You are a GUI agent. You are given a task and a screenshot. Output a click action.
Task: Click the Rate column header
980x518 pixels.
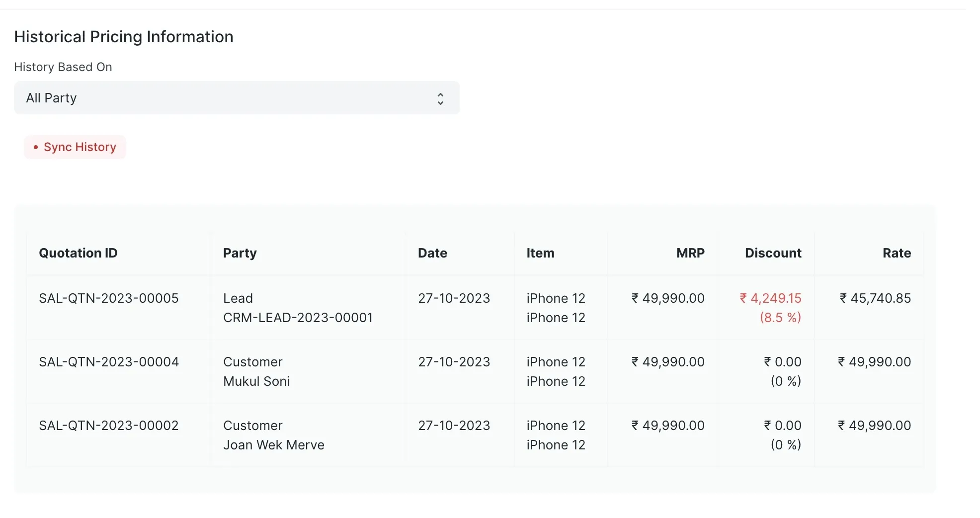[x=897, y=253]
